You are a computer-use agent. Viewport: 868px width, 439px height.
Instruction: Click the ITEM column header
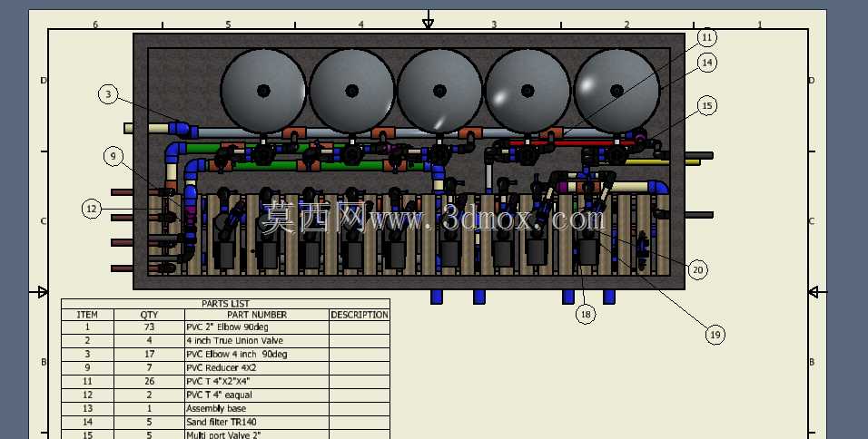[87, 315]
